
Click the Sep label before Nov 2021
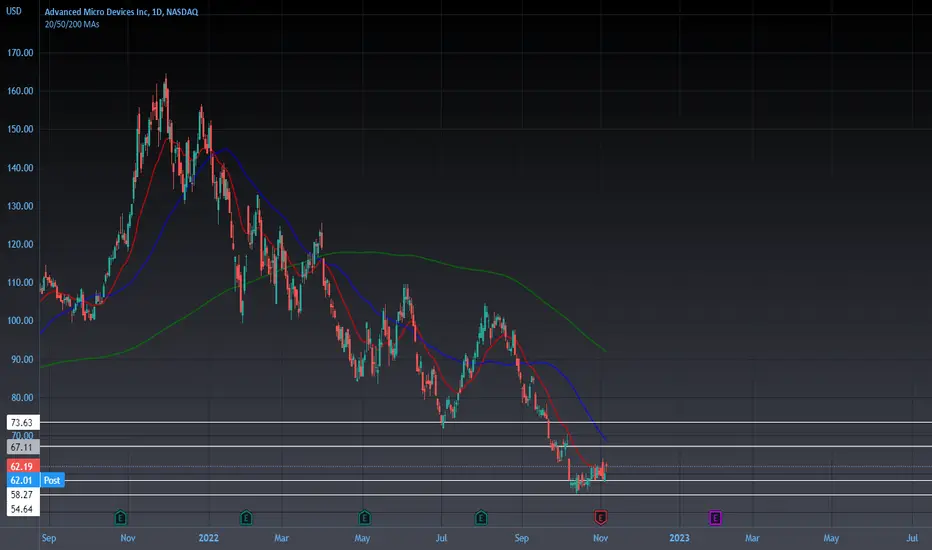pos(49,538)
